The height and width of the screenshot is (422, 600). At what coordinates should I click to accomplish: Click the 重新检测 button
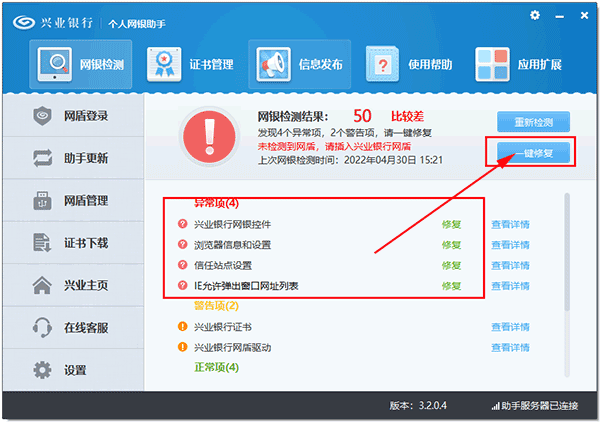coord(533,122)
